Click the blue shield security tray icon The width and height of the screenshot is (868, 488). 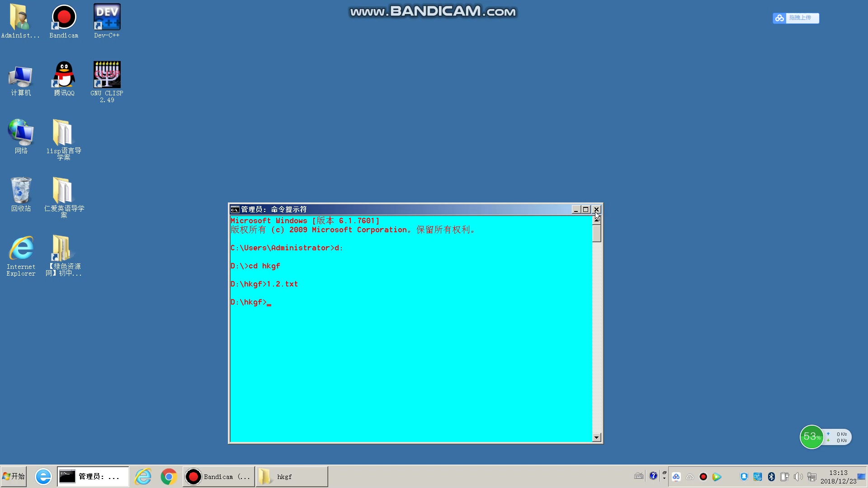tap(744, 477)
